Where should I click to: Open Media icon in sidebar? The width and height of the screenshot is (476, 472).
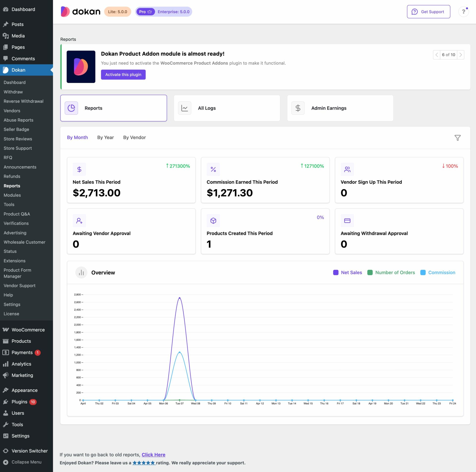[x=6, y=36]
